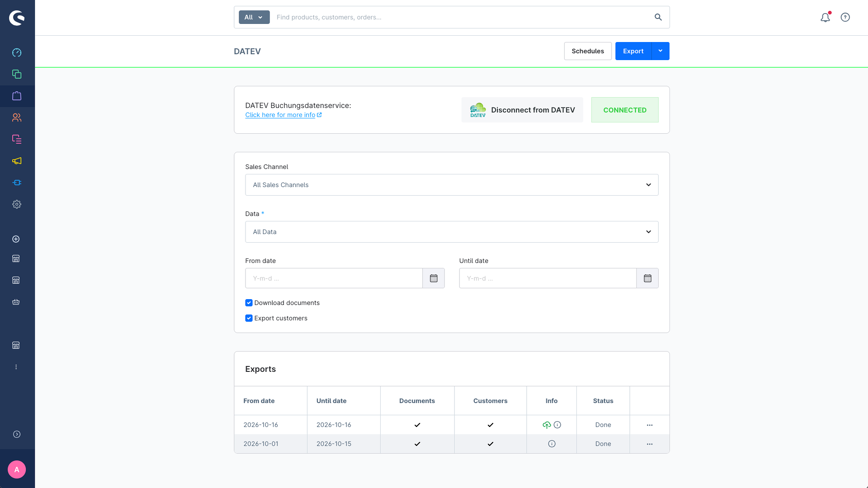Screen dimensions: 868x488
Task: Show info for the 2026-10-16 export
Action: pos(557,425)
